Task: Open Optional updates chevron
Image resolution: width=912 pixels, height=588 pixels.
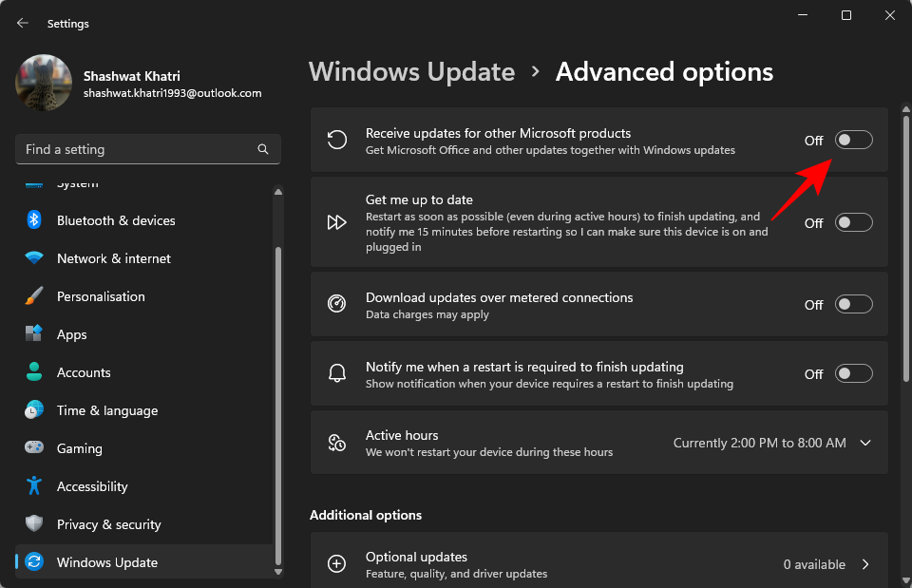Action: pos(864,564)
